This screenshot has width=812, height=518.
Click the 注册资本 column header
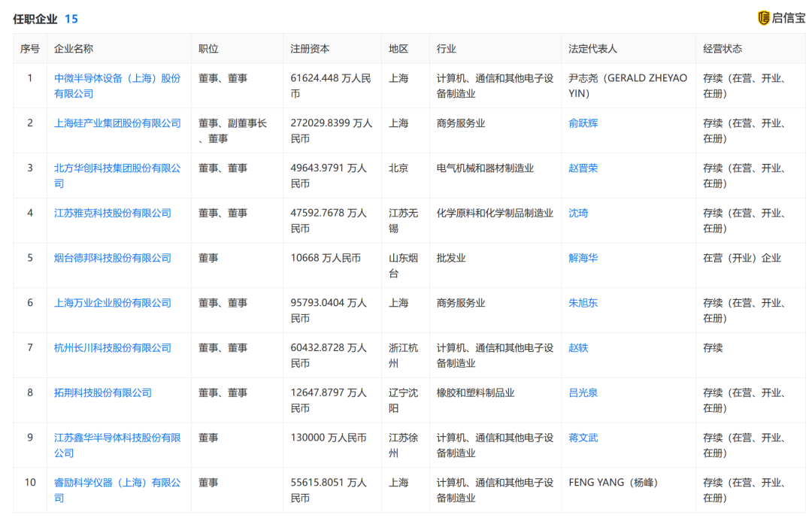coord(310,49)
